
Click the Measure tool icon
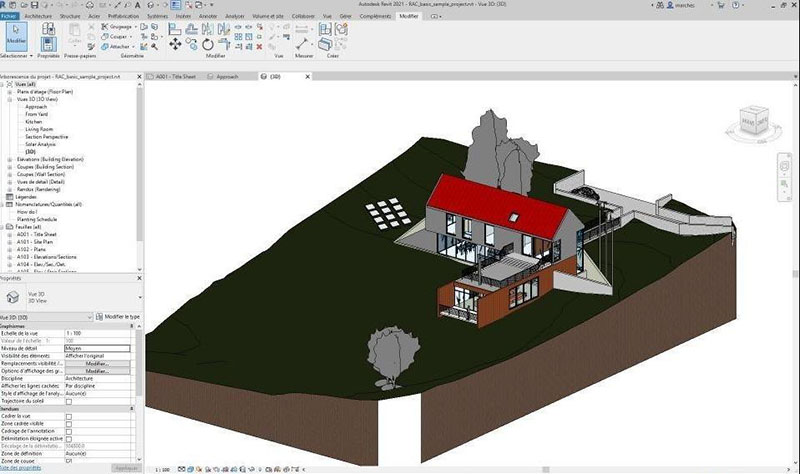[302, 44]
